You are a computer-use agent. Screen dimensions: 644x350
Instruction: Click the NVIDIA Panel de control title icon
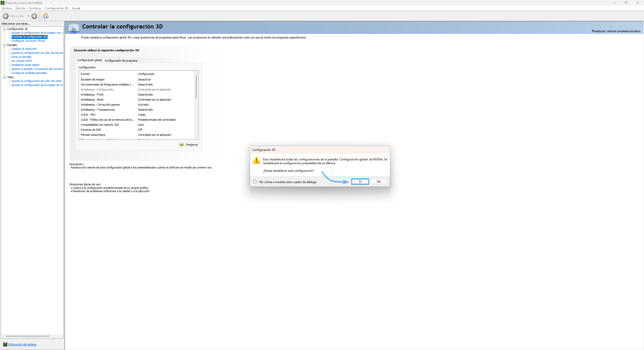pos(3,3)
